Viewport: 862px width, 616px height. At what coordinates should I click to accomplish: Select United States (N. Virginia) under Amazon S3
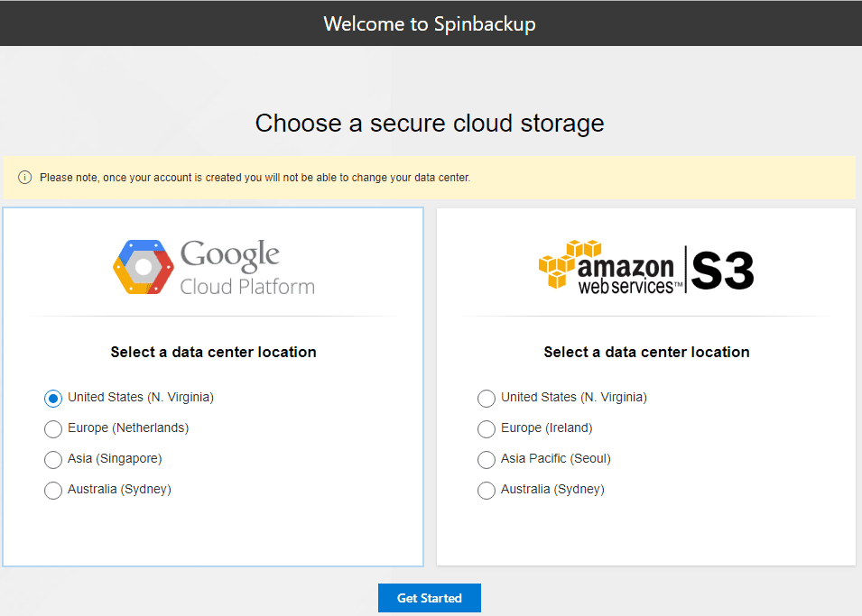pos(487,398)
